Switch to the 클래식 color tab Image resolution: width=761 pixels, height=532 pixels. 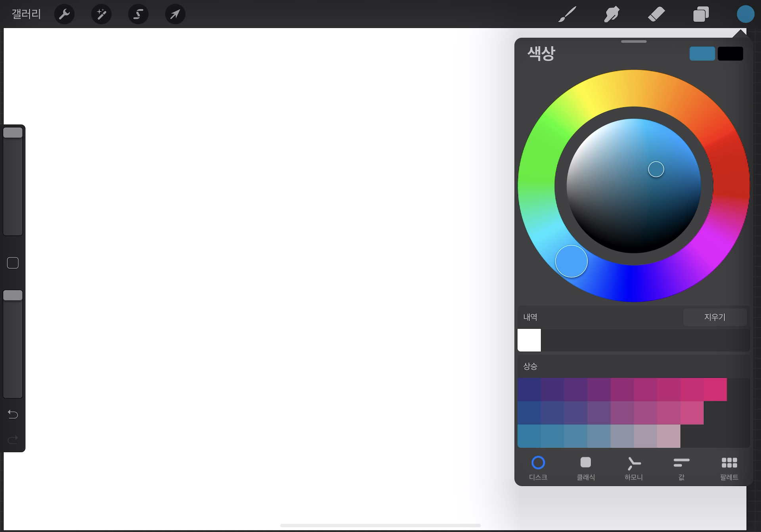pyautogui.click(x=585, y=468)
